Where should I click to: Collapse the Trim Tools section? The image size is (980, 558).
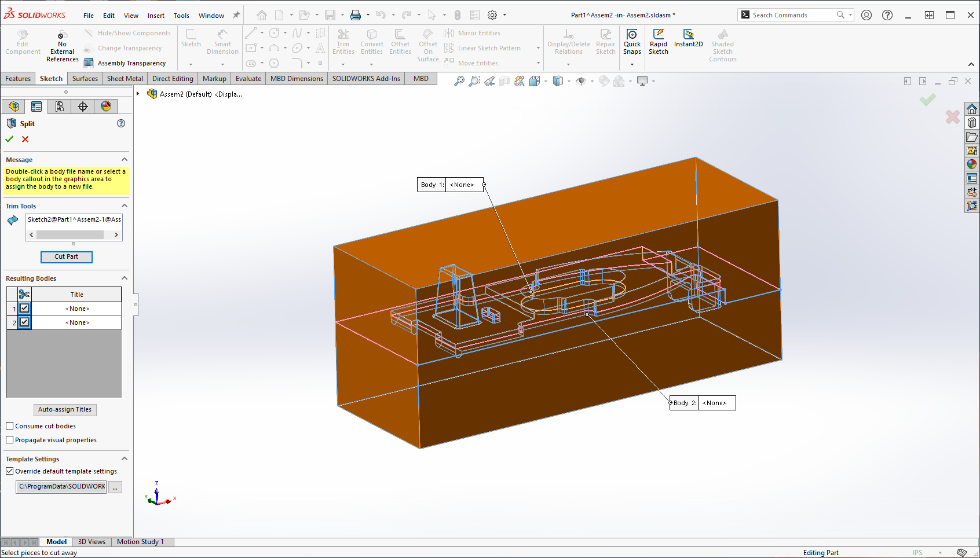pos(124,206)
